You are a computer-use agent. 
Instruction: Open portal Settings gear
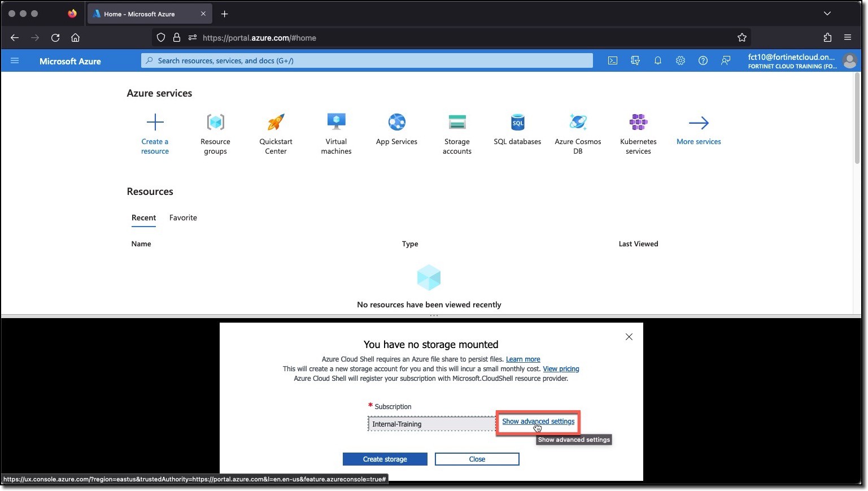(x=681, y=60)
